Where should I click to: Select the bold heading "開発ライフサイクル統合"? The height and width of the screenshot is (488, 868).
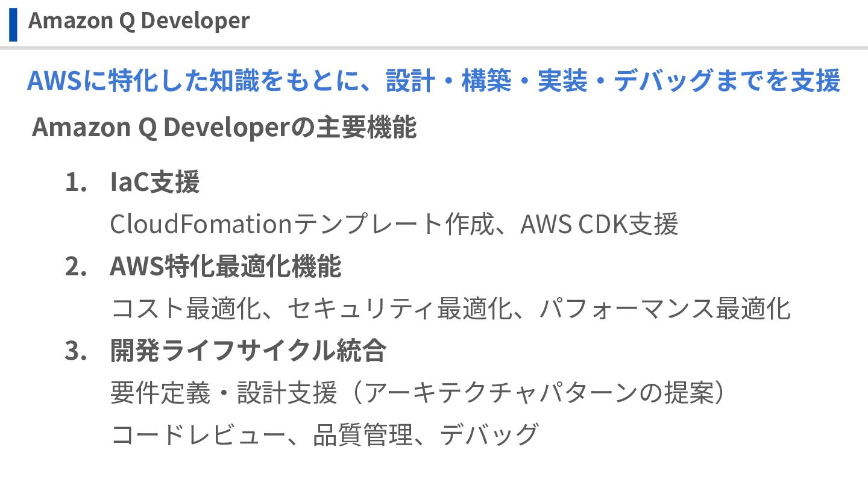click(248, 351)
